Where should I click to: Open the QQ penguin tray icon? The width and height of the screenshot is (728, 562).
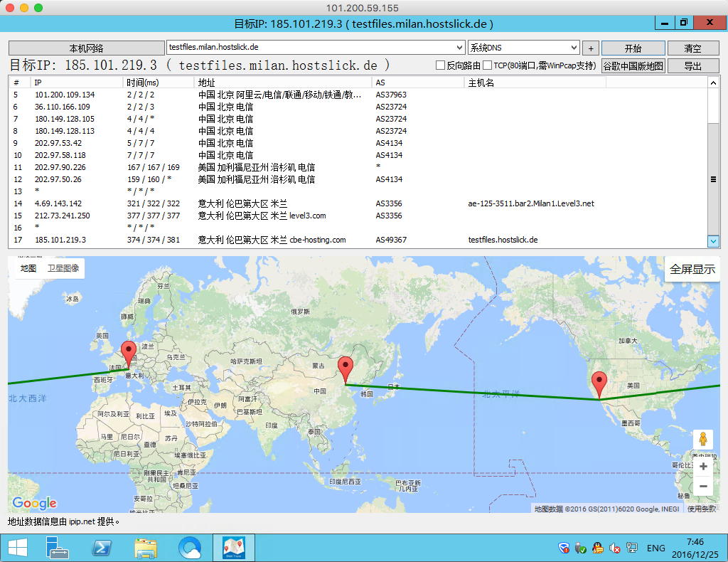click(x=597, y=548)
